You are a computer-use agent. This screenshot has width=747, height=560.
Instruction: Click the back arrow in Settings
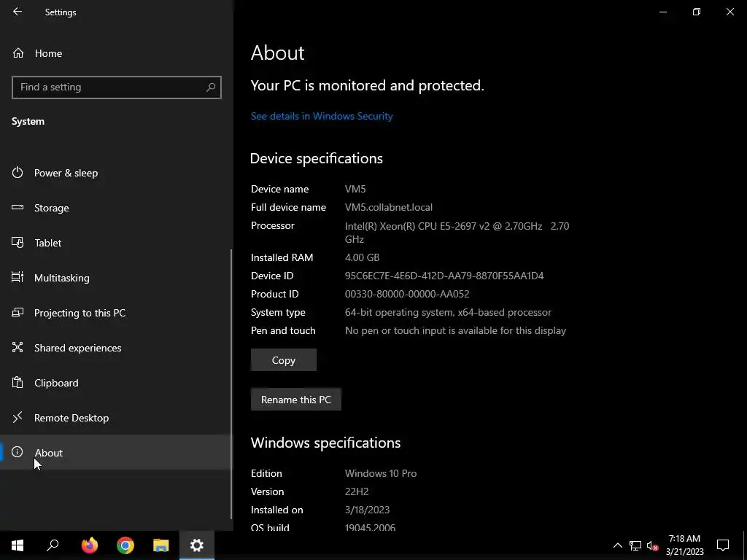(18, 12)
